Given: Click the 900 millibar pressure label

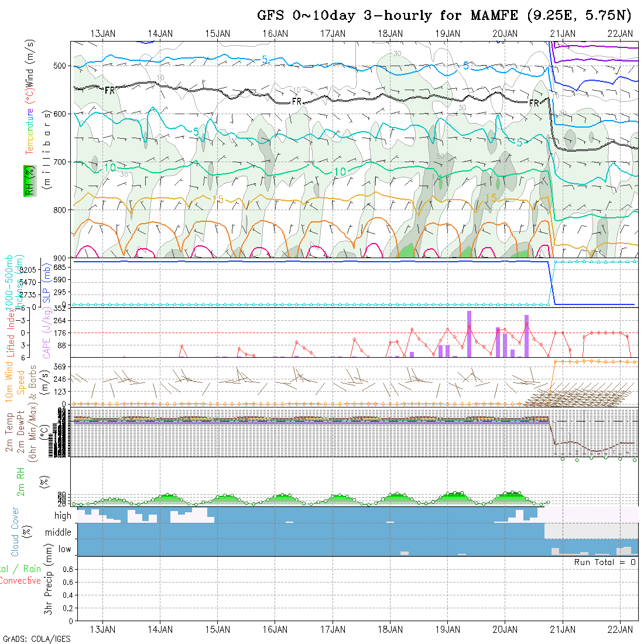Looking at the screenshot, I should 60,258.
